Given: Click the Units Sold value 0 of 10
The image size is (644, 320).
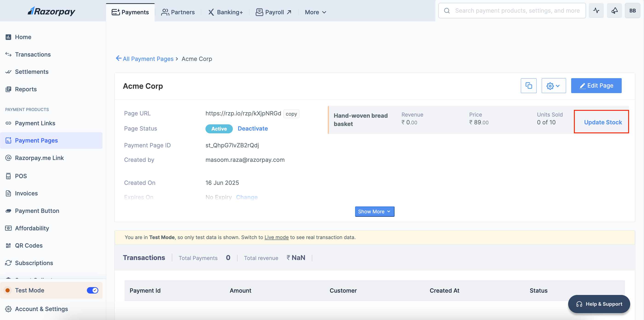Looking at the screenshot, I should coord(546,122).
